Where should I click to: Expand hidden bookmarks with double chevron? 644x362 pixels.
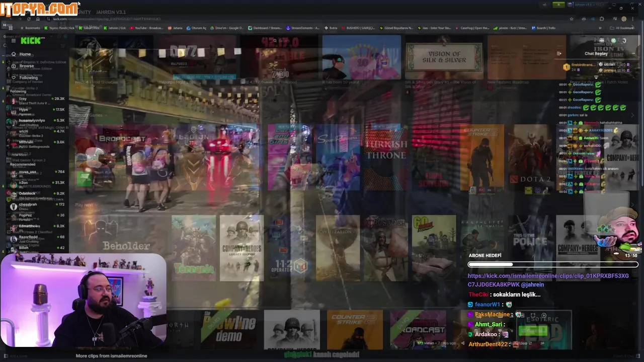[600, 28]
